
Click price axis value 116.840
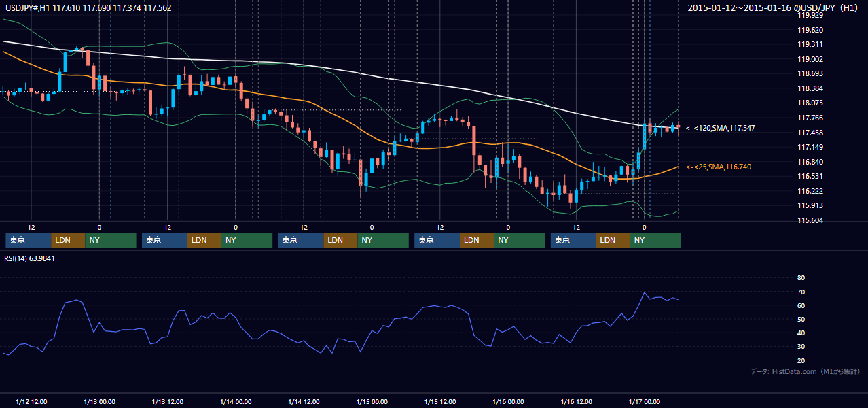tap(810, 162)
